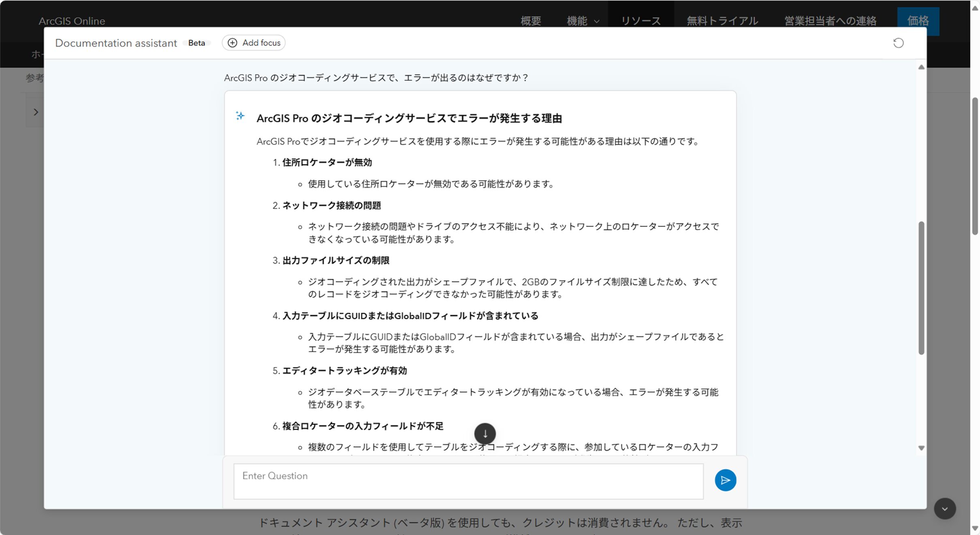Jump to latest with the down-arrow button
Screen dimensions: 980x535
pos(485,434)
